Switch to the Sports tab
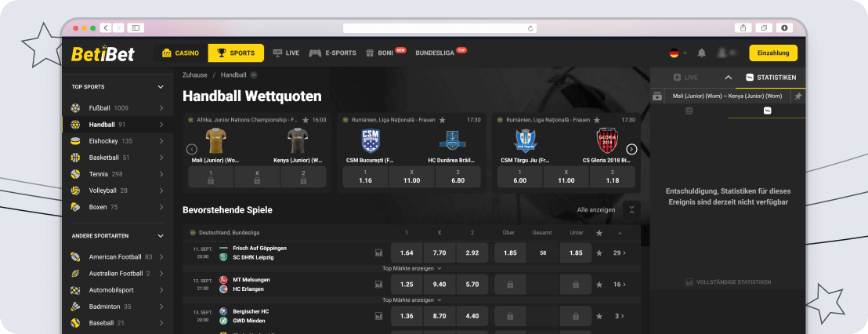This screenshot has height=334, width=868. click(x=236, y=53)
